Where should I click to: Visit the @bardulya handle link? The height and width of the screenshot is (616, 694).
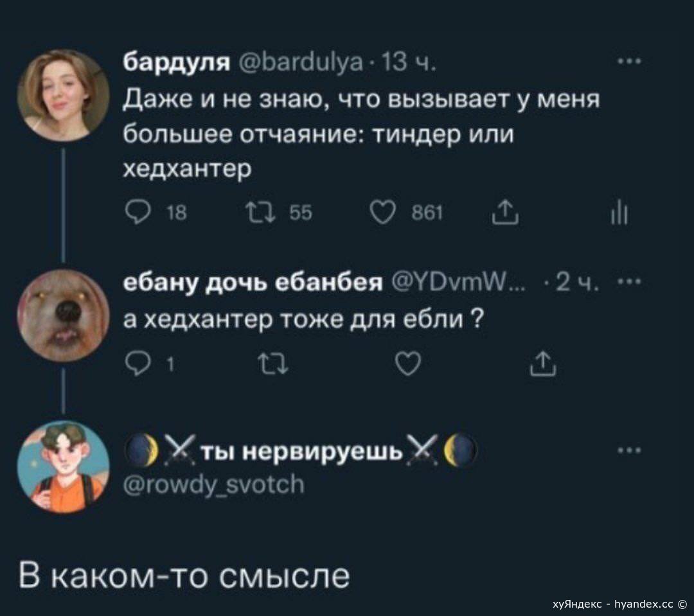[301, 64]
